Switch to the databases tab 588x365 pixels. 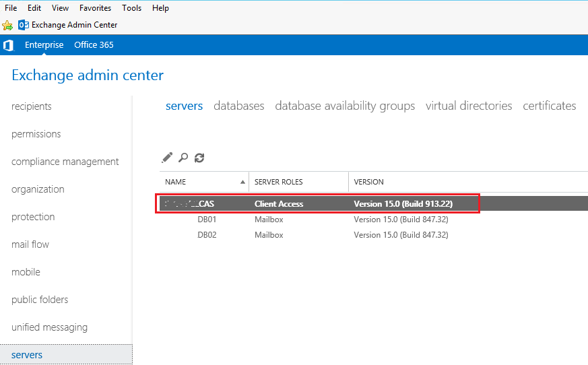tap(239, 106)
